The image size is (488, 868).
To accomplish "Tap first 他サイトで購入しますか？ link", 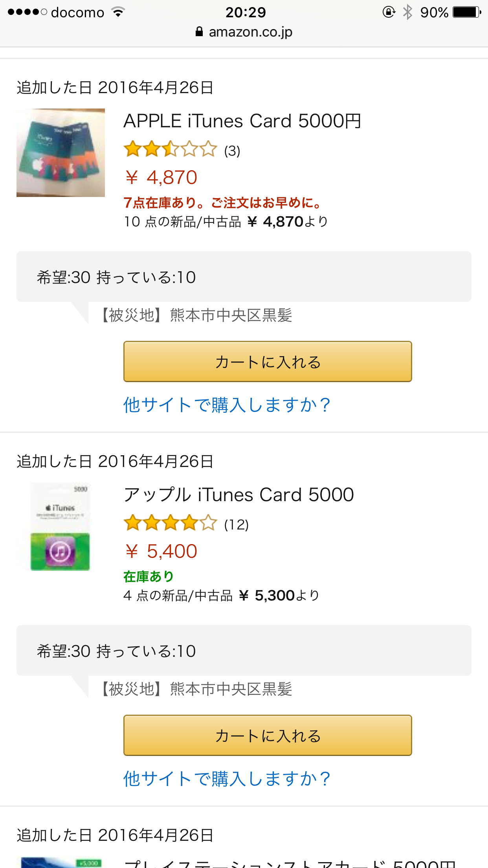I will coord(227,405).
